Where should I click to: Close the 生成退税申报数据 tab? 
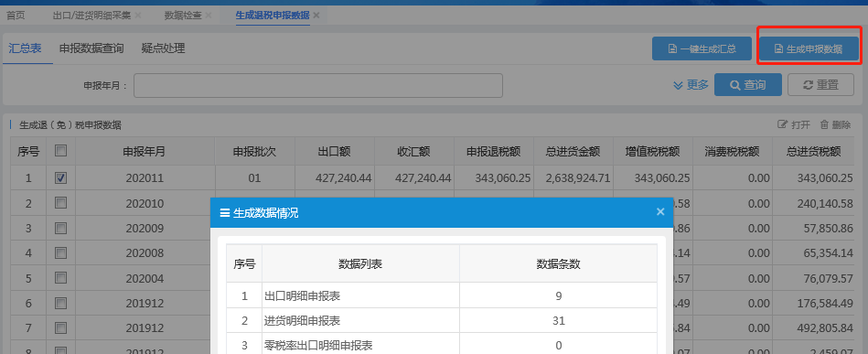click(316, 16)
